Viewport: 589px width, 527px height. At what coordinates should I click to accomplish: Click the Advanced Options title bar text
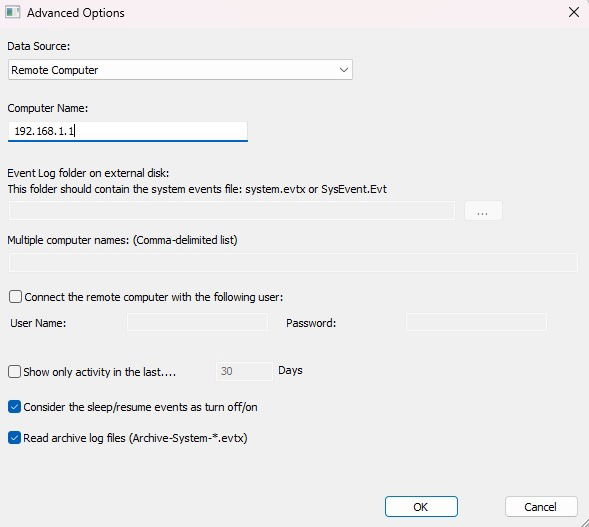76,13
